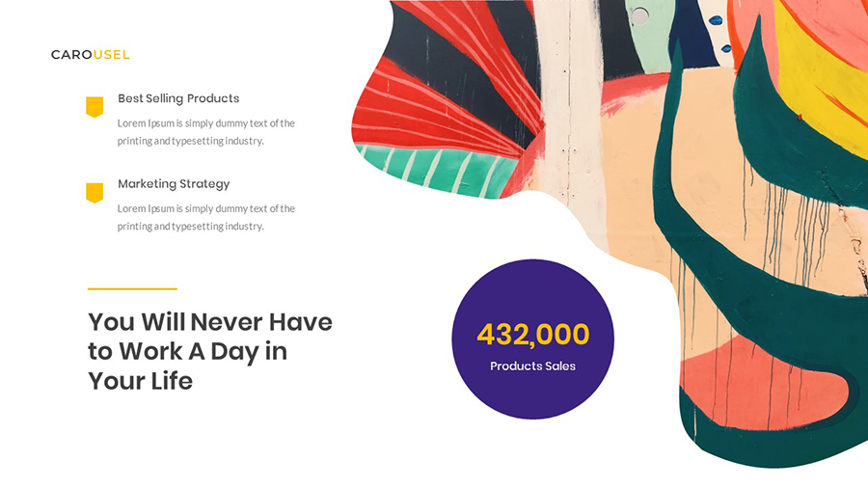Click the 432,000 figure
Image resolution: width=868 pixels, height=488 pixels.
click(532, 335)
